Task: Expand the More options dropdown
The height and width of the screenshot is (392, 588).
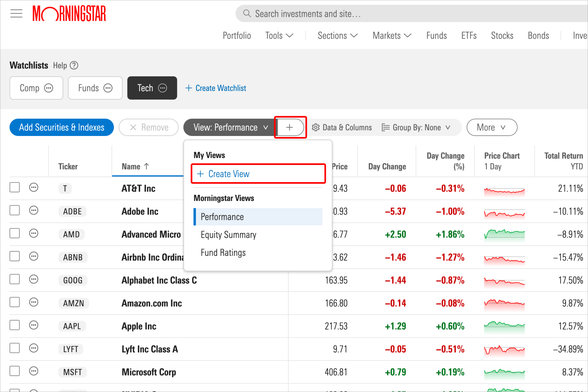Action: [490, 127]
